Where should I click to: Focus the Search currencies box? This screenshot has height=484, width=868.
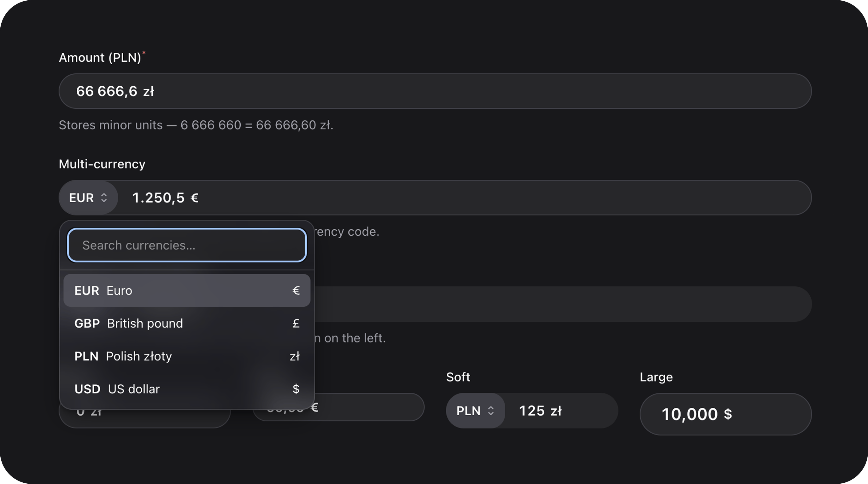click(187, 245)
